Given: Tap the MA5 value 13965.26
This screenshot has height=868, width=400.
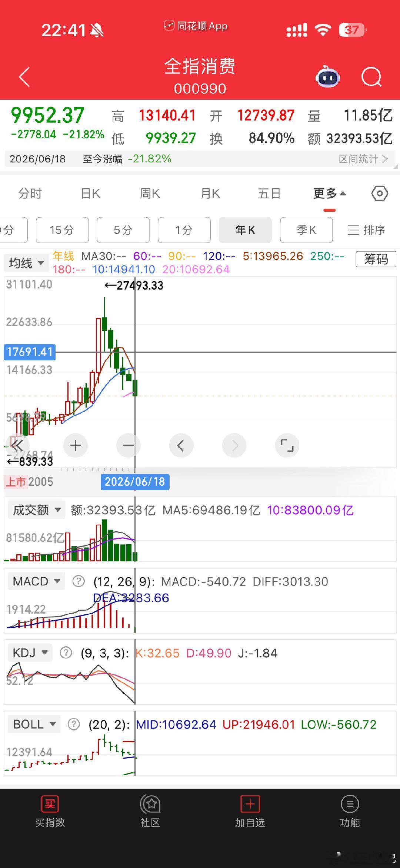Looking at the screenshot, I should pyautogui.click(x=273, y=256).
